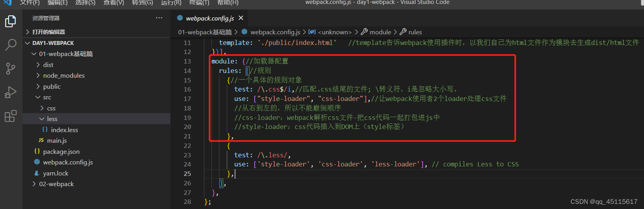Open webpack.config.js in the explorer
This screenshot has width=644, height=209.
pos(97,162)
